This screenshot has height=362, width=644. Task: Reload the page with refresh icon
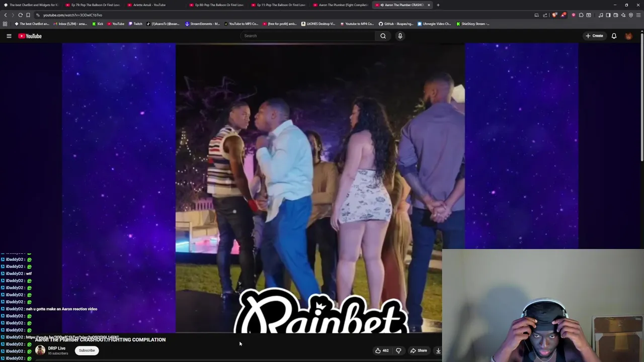[21, 15]
